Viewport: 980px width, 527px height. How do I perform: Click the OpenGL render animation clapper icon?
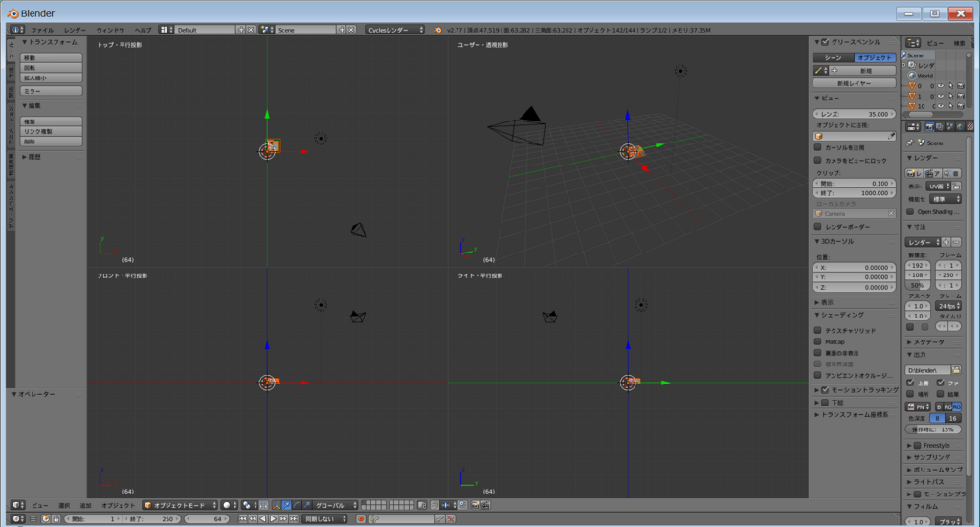[485, 505]
